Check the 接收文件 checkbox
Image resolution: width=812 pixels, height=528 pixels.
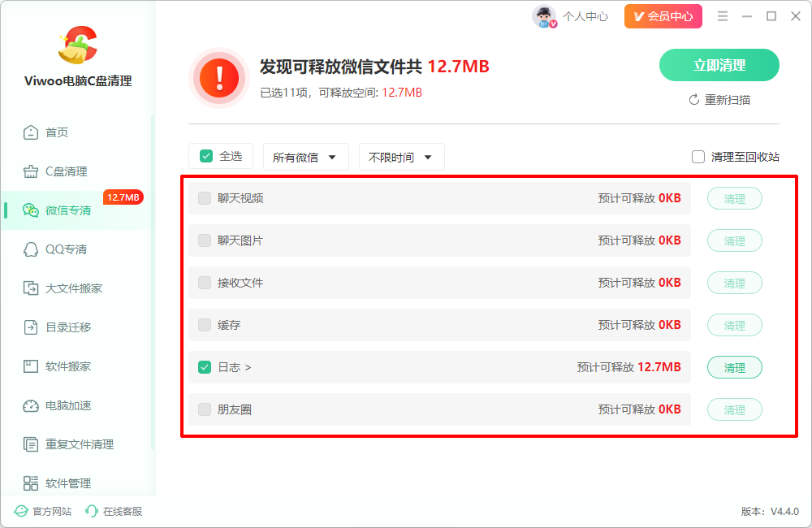[205, 283]
